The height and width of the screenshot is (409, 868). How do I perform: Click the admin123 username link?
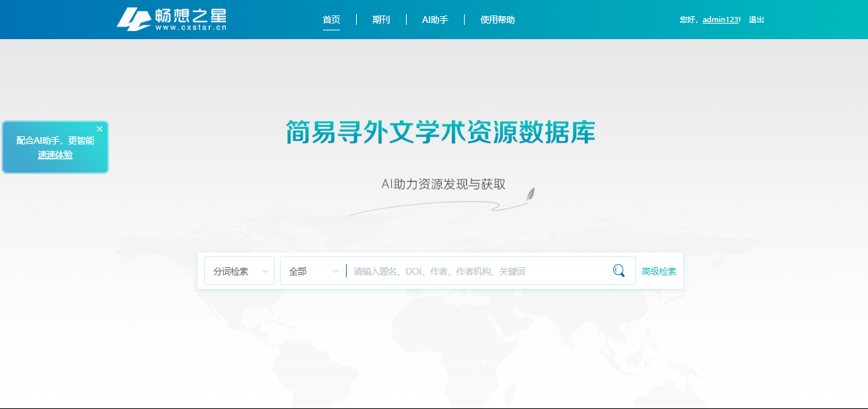[x=720, y=20]
